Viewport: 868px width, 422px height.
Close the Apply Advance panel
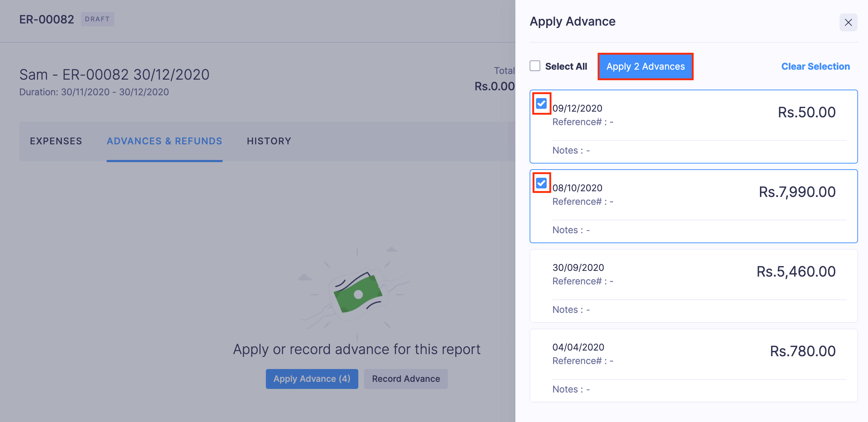pyautogui.click(x=849, y=22)
